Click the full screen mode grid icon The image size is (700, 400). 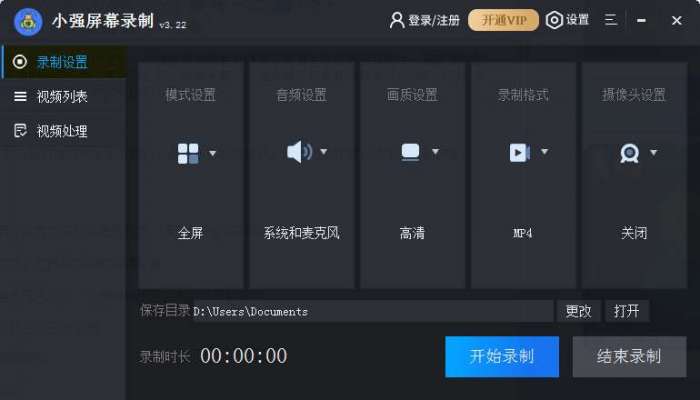[x=188, y=153]
